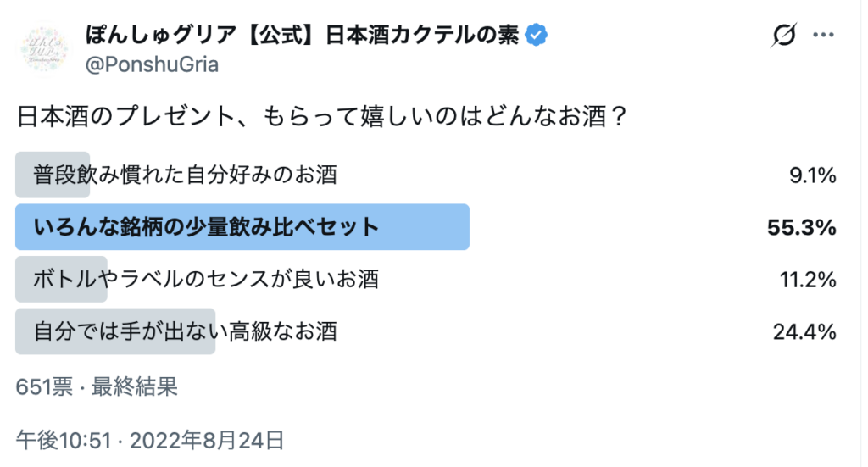This screenshot has height=467, width=868.
Task: Click the bold 55.3% result value
Action: click(802, 227)
